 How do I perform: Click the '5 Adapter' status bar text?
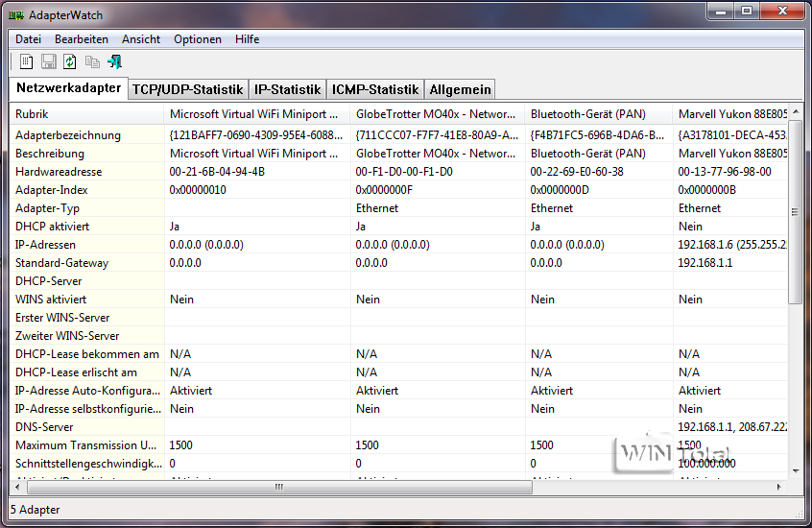click(x=36, y=510)
